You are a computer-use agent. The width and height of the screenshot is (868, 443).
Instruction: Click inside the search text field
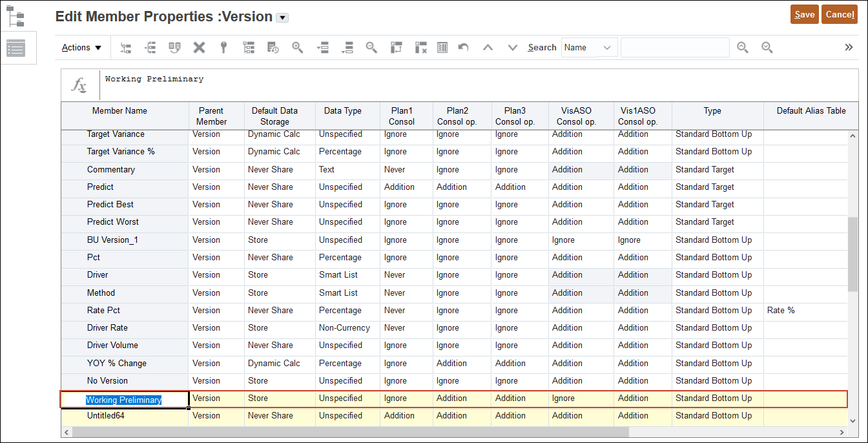[x=674, y=47]
